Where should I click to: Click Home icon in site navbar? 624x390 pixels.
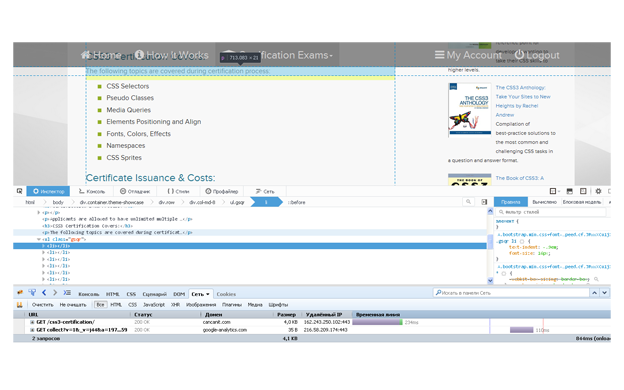tap(85, 55)
